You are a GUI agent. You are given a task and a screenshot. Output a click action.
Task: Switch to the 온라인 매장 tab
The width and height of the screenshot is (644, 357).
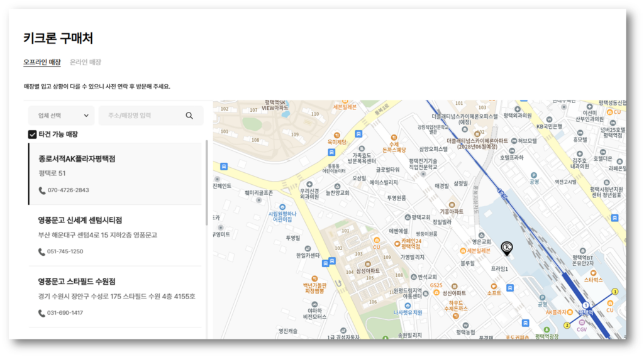(x=85, y=62)
